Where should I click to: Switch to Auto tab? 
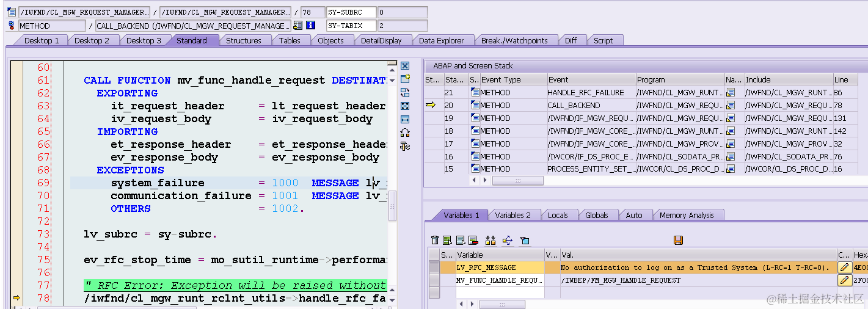coord(634,215)
